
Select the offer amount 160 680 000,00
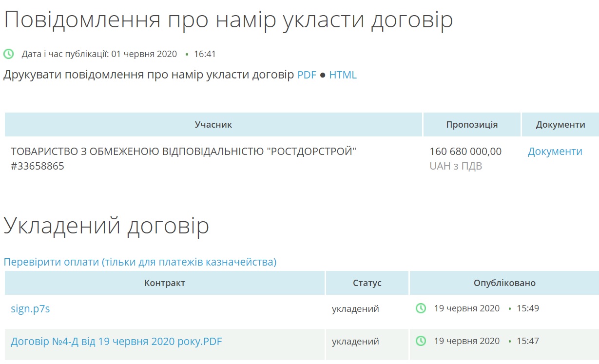tap(465, 152)
